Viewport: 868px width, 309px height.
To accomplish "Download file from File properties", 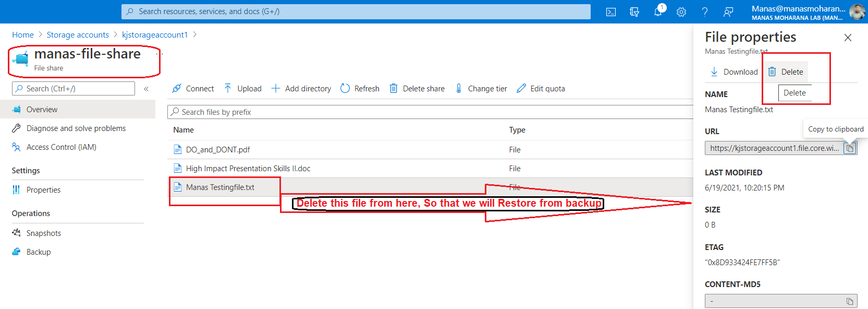I will click(734, 72).
